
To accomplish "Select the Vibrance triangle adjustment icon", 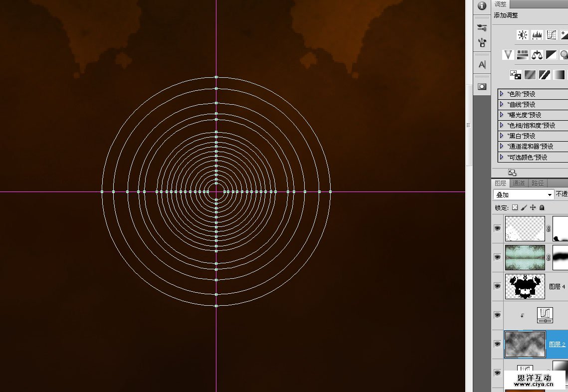I will 508,55.
